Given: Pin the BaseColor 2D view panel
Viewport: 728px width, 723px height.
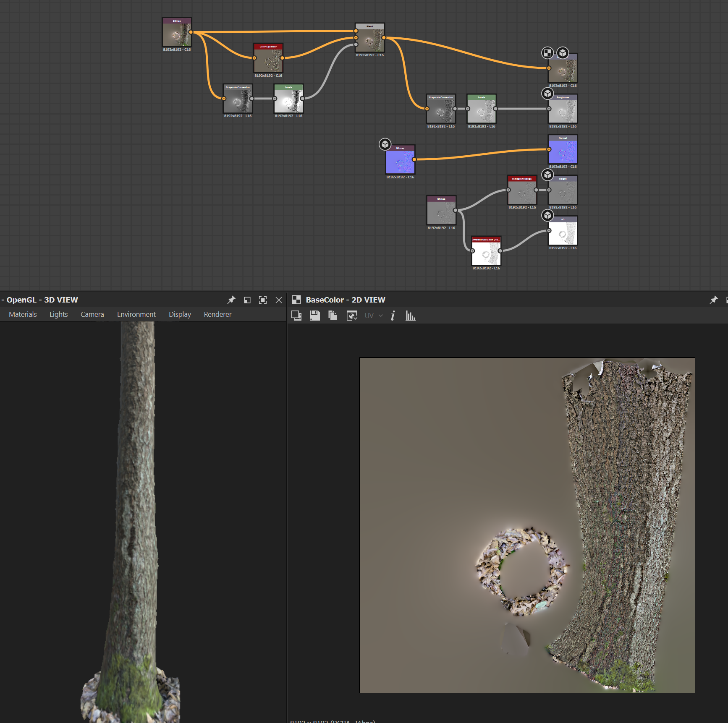Looking at the screenshot, I should point(713,300).
